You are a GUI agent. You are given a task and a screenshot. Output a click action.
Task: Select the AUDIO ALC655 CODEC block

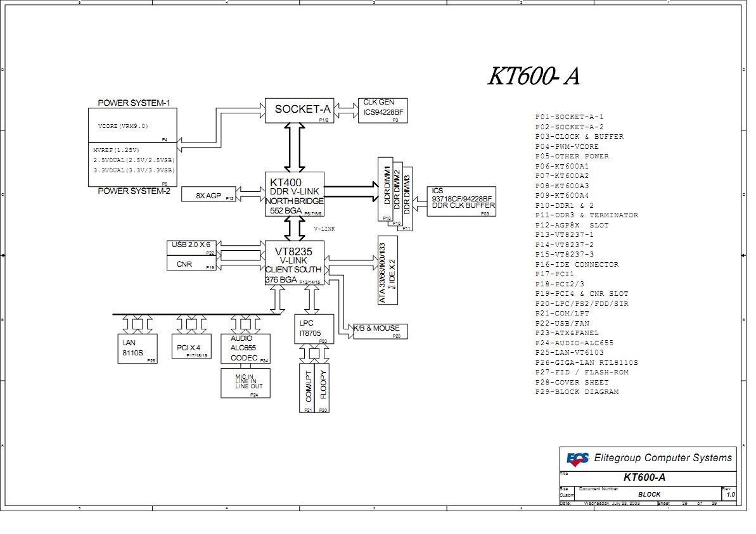[245, 348]
